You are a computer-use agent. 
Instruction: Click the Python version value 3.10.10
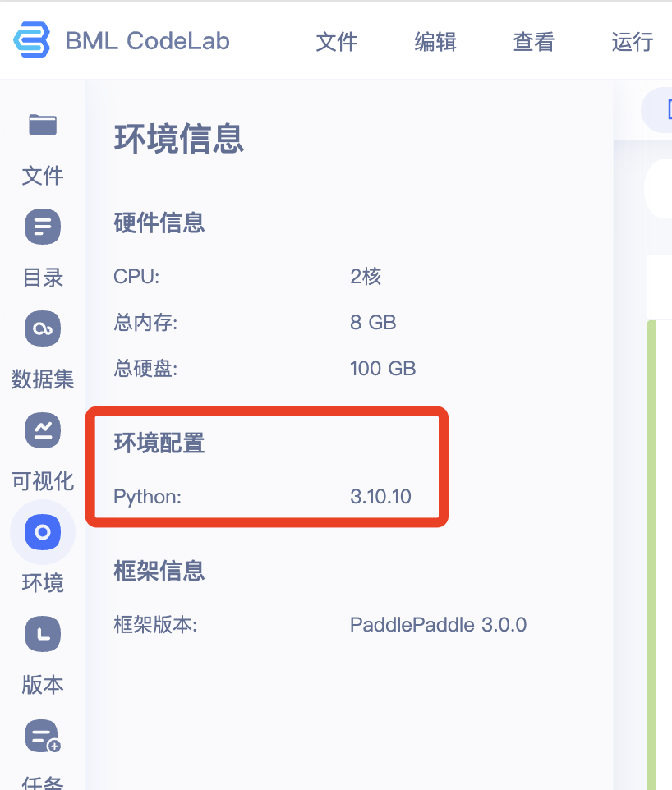coord(380,496)
